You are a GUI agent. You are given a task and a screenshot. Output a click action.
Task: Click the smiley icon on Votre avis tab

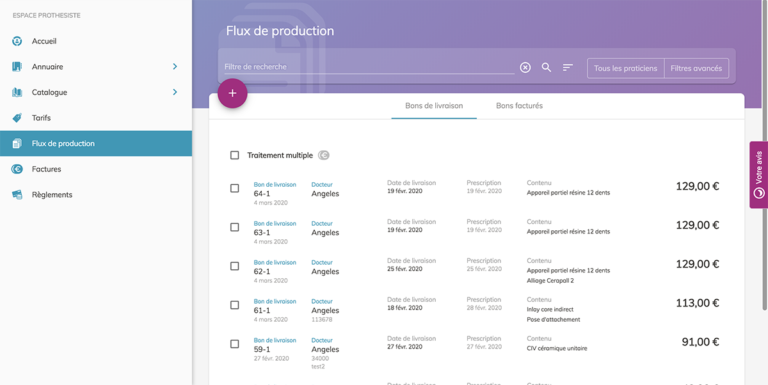tap(759, 193)
